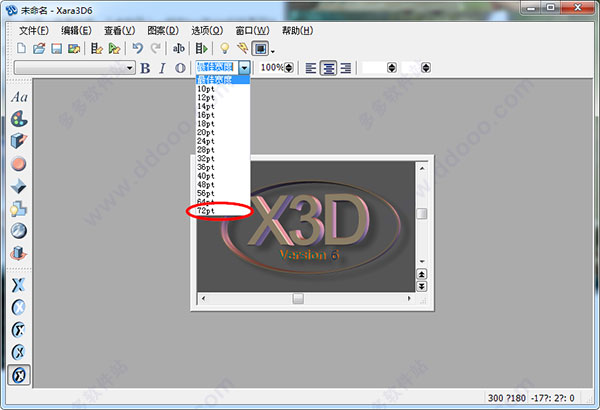Choose 36pt from the size list

pyautogui.click(x=223, y=167)
